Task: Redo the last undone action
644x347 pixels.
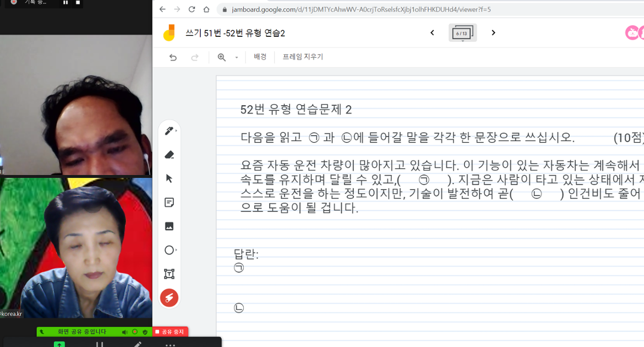Action: tap(195, 57)
